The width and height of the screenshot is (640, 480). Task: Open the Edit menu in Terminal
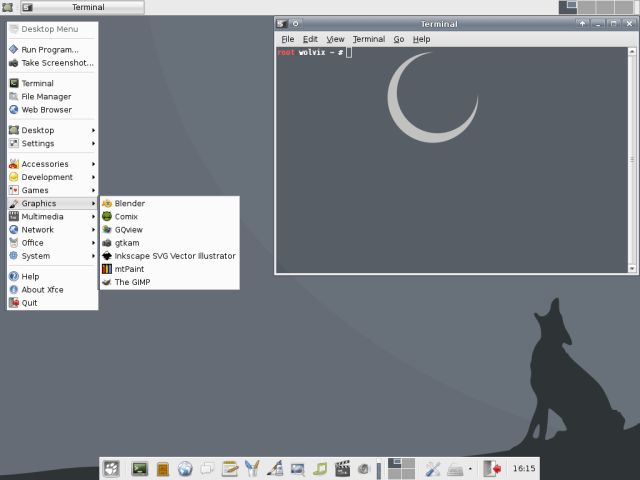click(x=311, y=39)
